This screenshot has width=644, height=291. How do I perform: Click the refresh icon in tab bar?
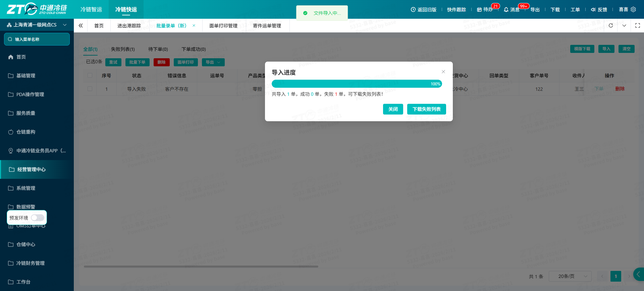pyautogui.click(x=611, y=25)
